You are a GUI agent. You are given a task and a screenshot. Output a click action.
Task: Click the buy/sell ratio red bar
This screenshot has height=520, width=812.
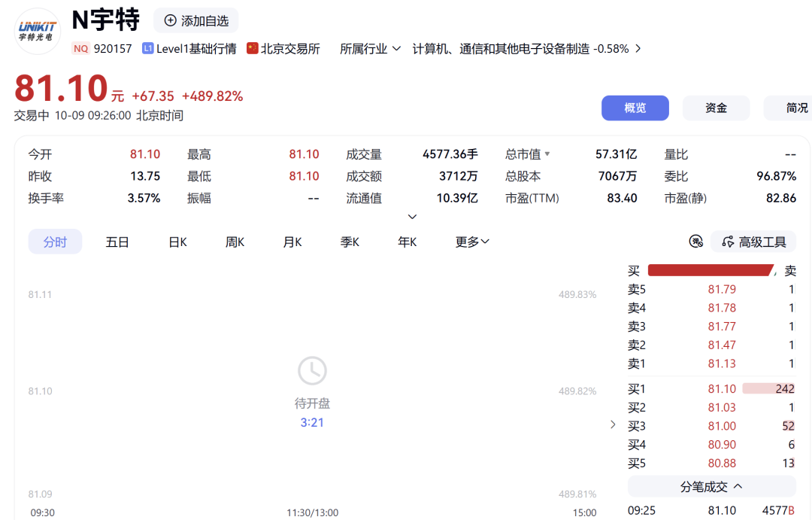click(711, 270)
